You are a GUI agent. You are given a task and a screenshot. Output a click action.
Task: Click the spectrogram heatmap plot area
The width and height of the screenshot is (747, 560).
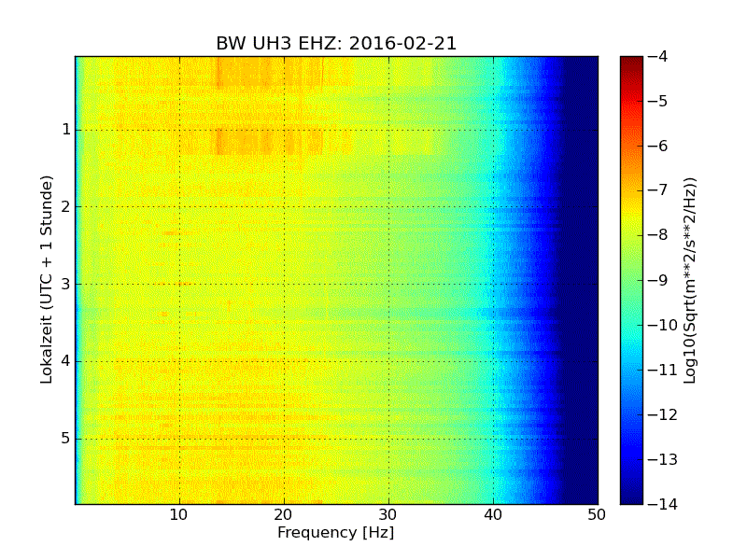pyautogui.click(x=337, y=281)
